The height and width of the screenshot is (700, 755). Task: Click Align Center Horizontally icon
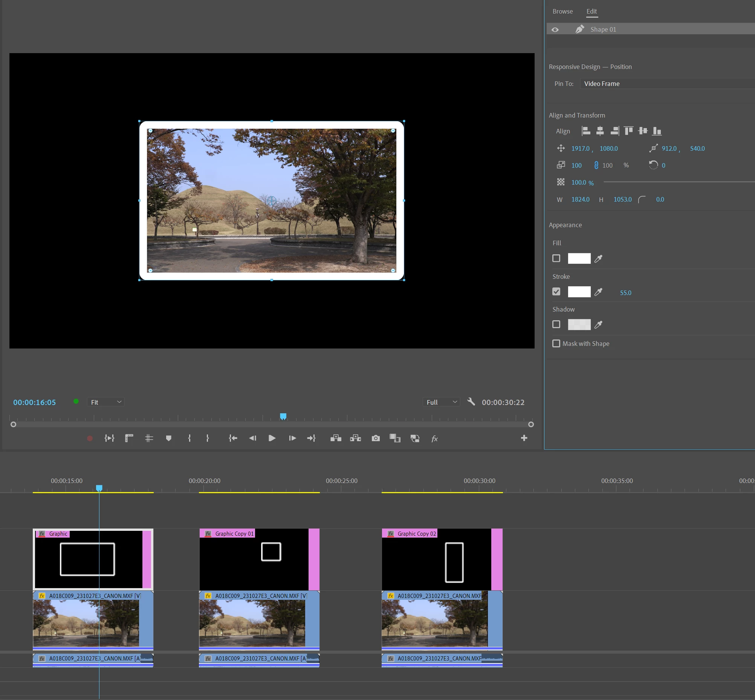(600, 131)
